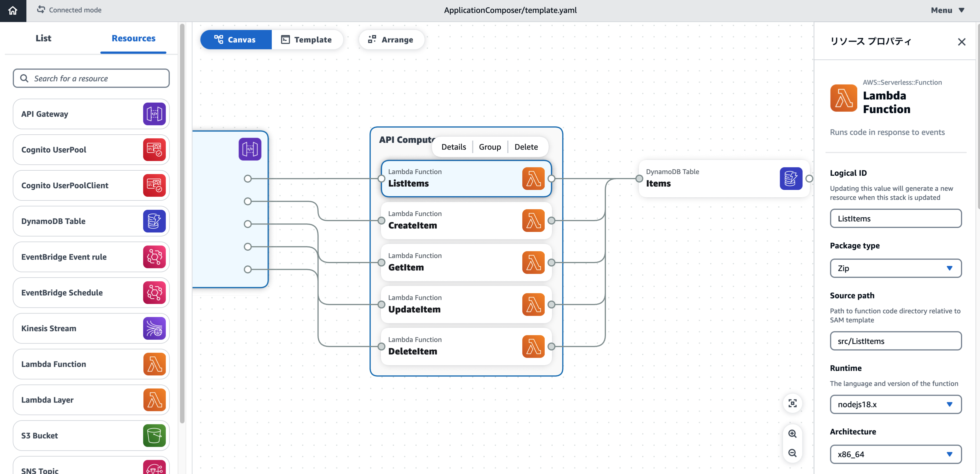Screen dimensions: 980x474
Task: Click the Items table input connection port
Action: point(639,179)
